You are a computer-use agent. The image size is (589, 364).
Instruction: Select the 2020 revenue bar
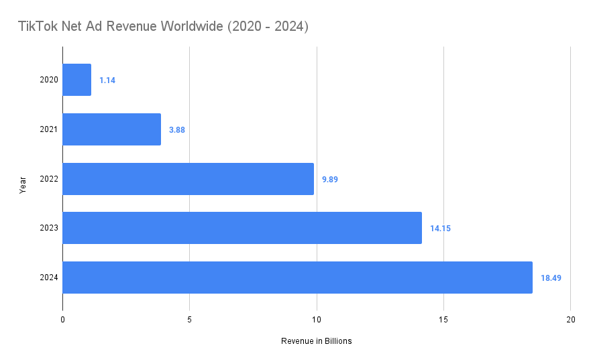(76, 80)
